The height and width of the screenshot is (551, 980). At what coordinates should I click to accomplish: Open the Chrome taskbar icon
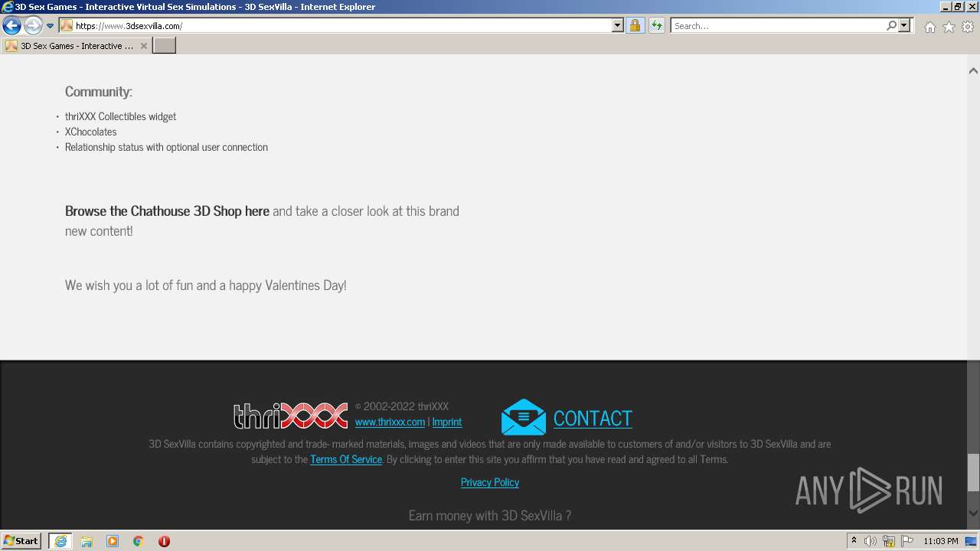139,541
